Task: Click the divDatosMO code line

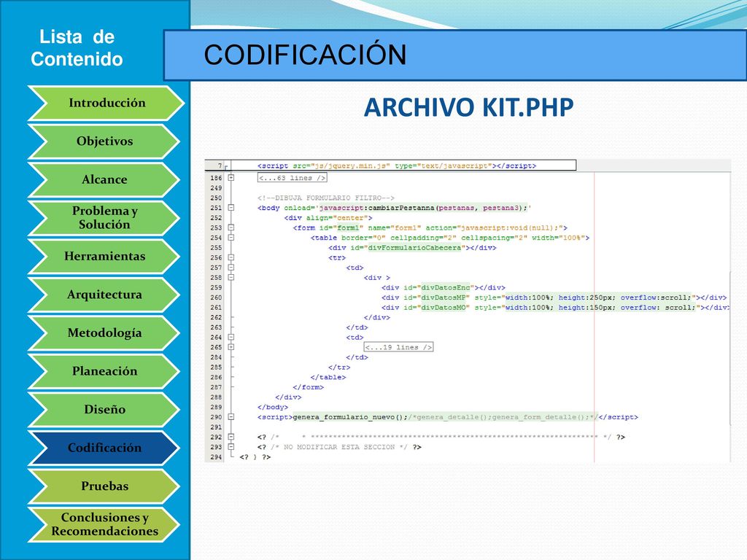Action: 555,308
